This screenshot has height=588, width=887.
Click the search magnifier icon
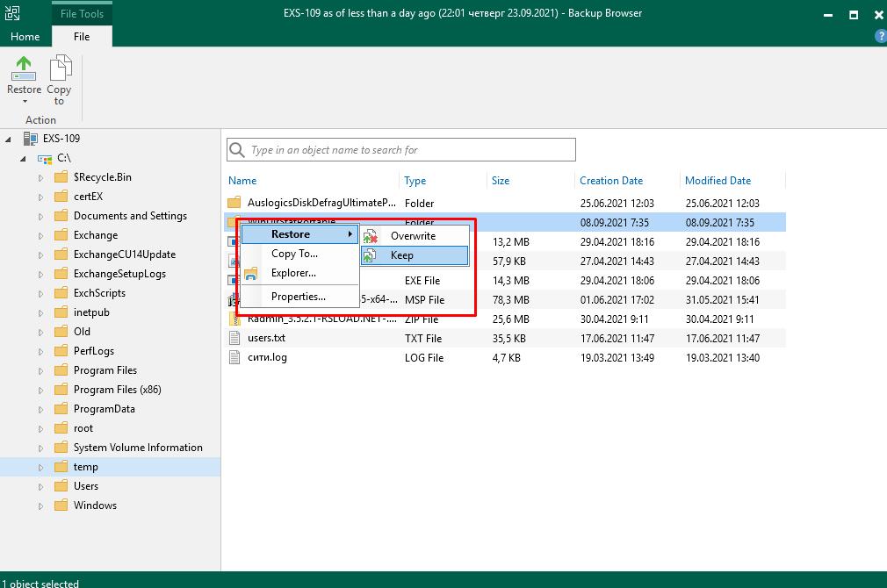coord(237,150)
